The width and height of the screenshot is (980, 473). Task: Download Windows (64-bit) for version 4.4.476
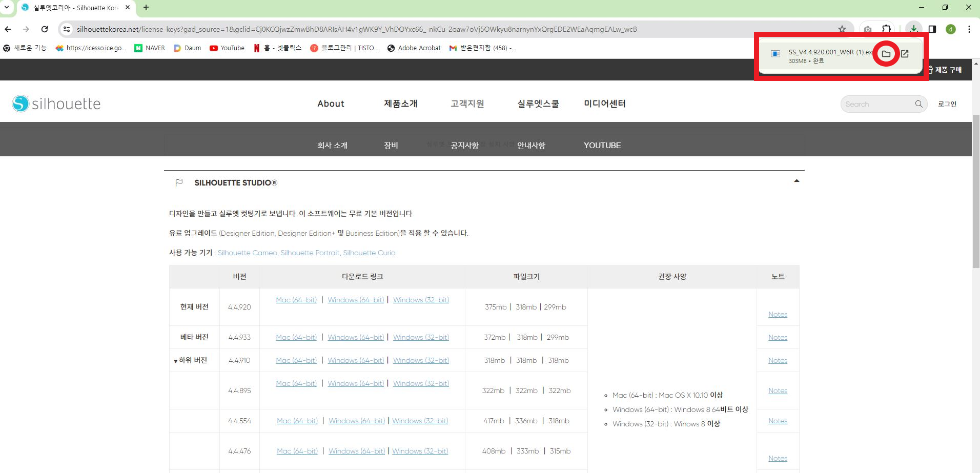(x=357, y=451)
